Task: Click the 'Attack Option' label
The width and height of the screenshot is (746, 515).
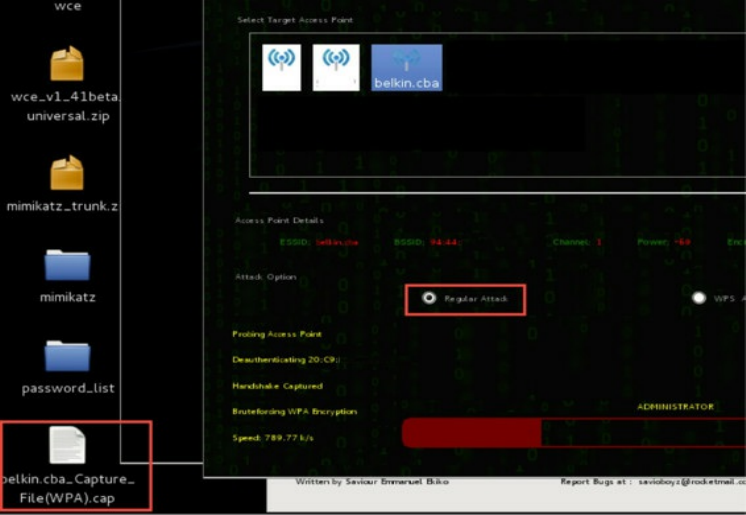Action: [x=265, y=277]
